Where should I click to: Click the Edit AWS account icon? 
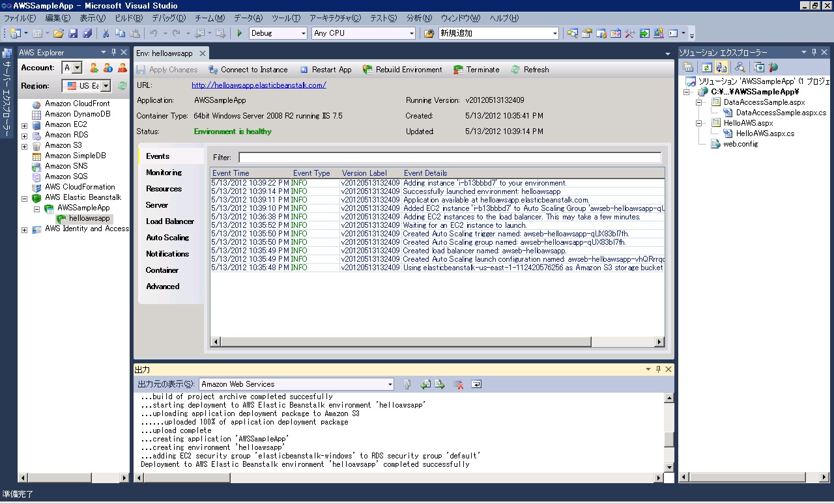coord(108,68)
